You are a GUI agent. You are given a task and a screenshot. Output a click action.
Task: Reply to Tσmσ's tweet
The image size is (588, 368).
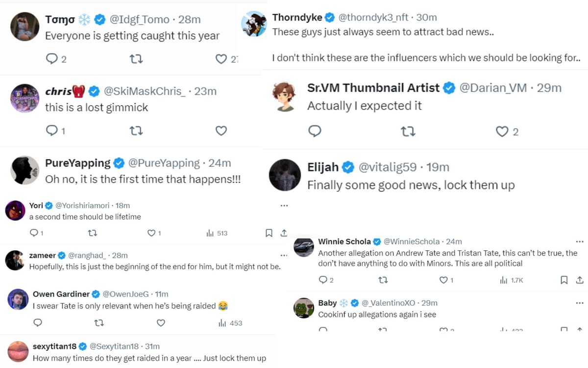coord(51,59)
